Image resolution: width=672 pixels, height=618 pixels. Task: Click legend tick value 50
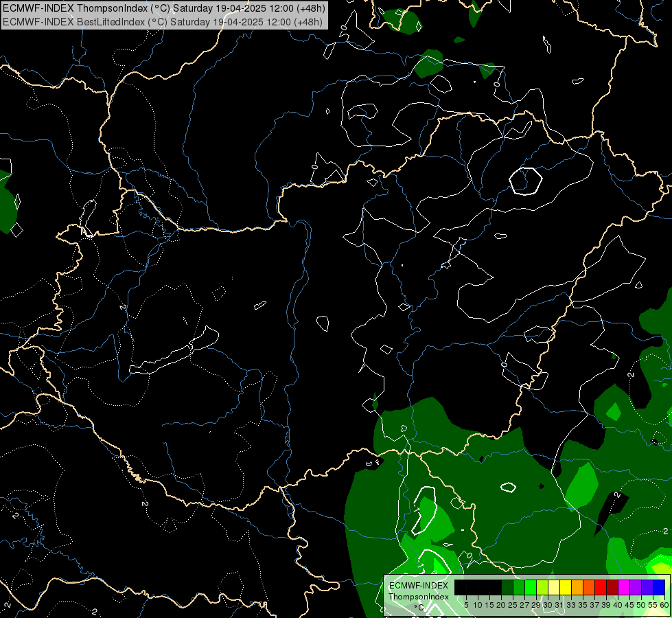[x=642, y=605]
